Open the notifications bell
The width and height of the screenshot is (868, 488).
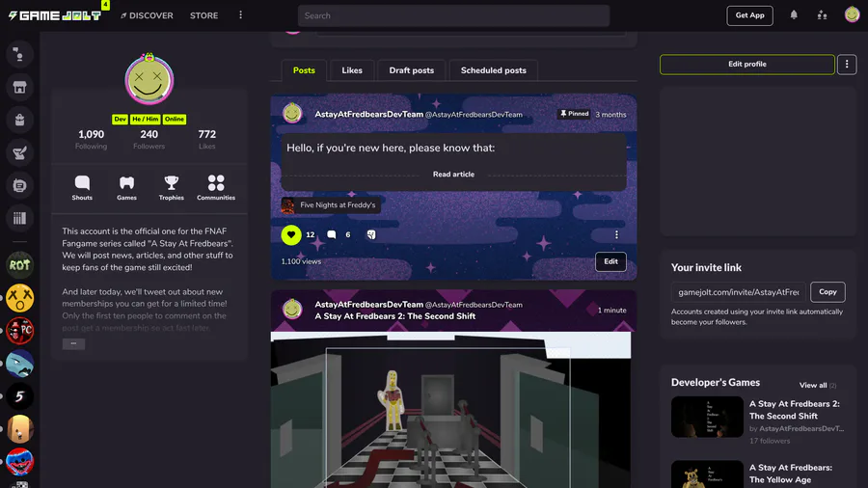click(x=794, y=14)
